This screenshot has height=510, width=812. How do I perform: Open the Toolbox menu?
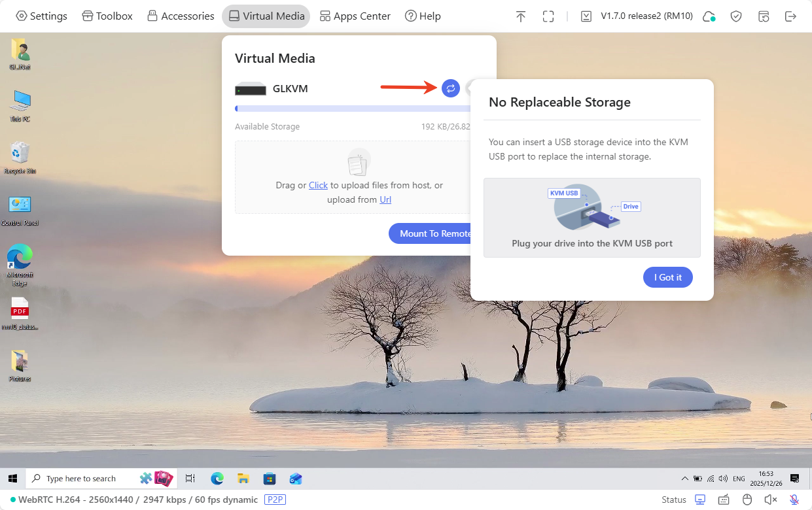coord(107,16)
